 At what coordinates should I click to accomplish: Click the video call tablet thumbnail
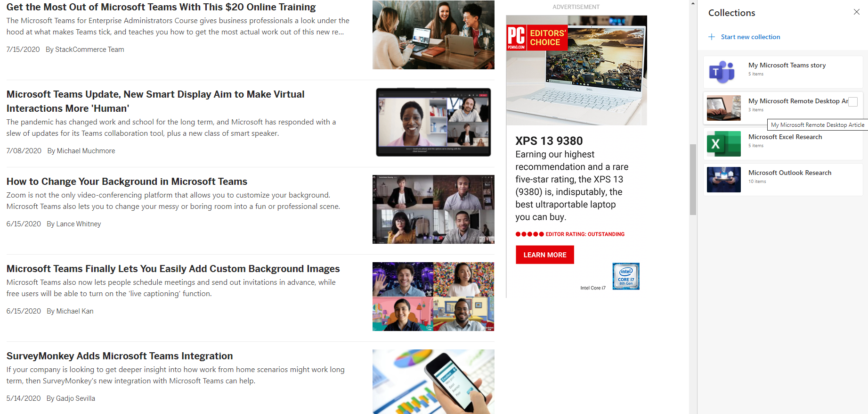tap(433, 122)
